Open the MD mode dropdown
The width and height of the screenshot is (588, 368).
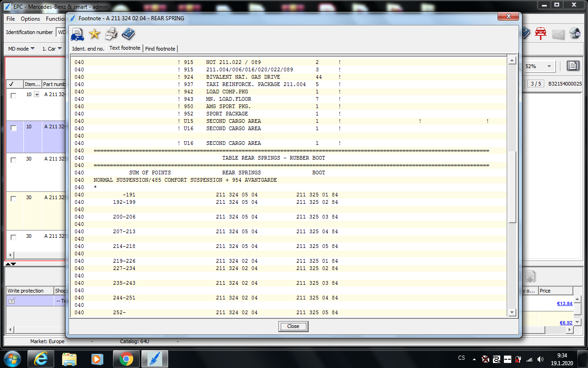pos(22,49)
